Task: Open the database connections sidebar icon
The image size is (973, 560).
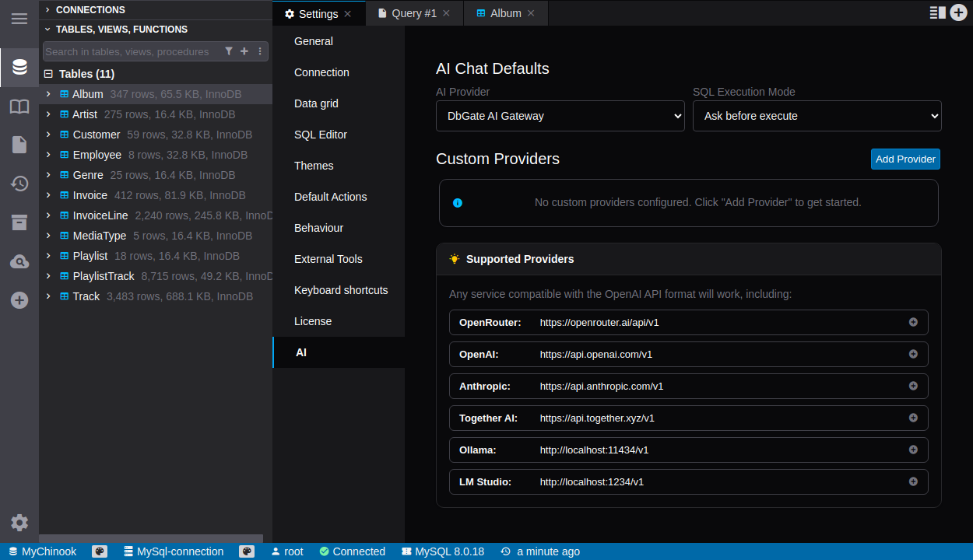Action: (x=19, y=68)
